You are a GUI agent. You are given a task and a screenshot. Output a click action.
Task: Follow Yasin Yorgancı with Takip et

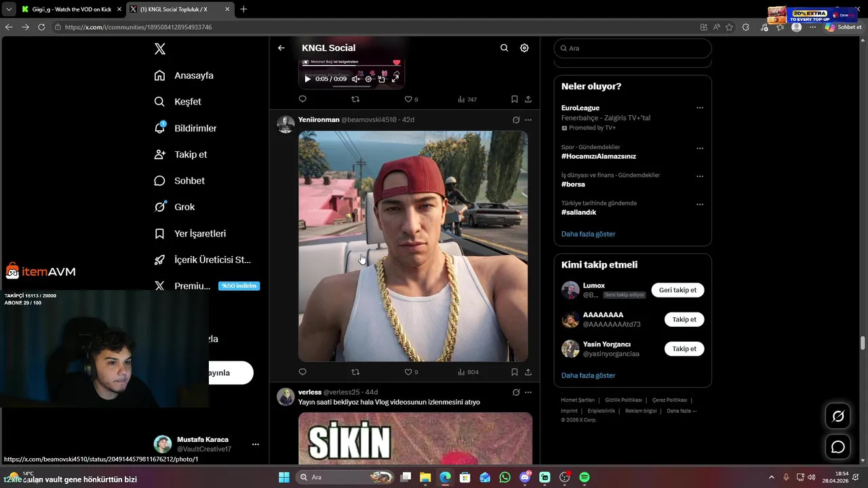click(684, 348)
